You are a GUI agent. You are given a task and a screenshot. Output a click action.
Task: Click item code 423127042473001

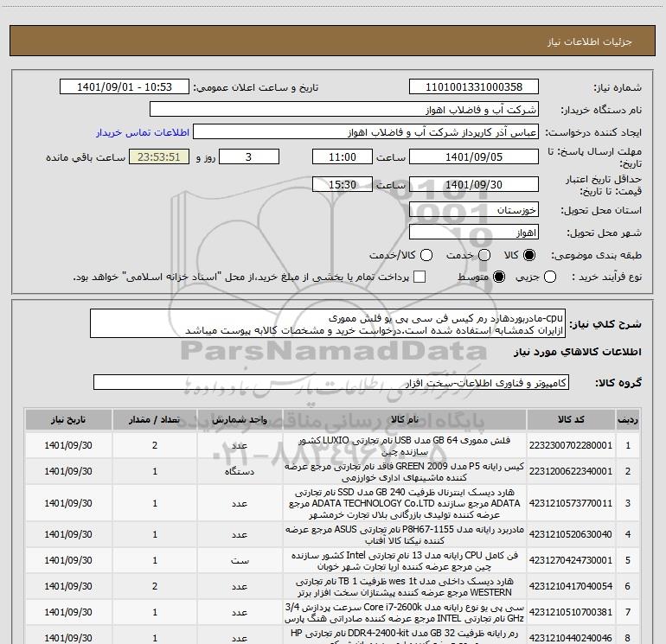571,560
